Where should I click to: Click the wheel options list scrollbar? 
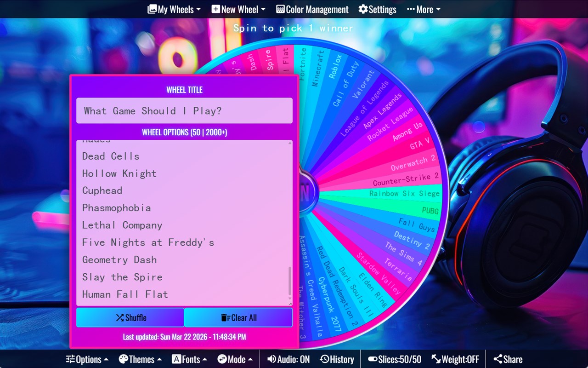[290, 281]
